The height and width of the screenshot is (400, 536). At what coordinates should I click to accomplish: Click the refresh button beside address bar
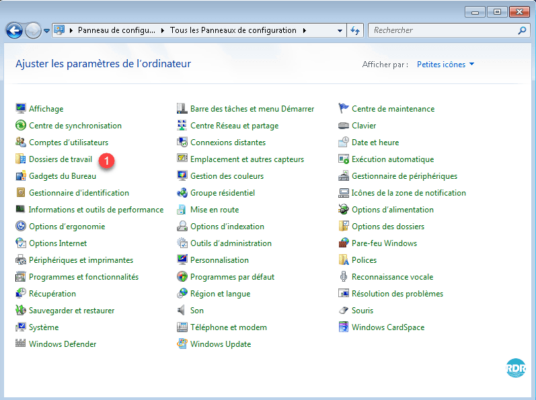355,30
